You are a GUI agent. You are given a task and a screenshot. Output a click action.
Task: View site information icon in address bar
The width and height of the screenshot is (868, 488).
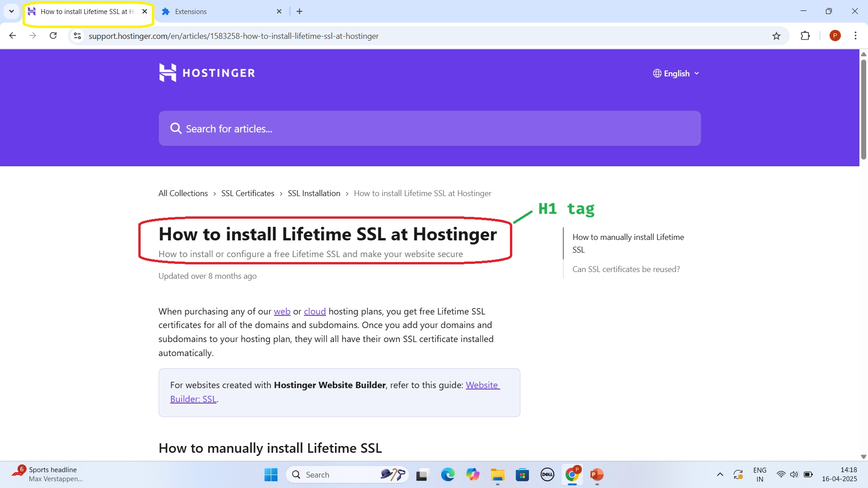click(77, 36)
